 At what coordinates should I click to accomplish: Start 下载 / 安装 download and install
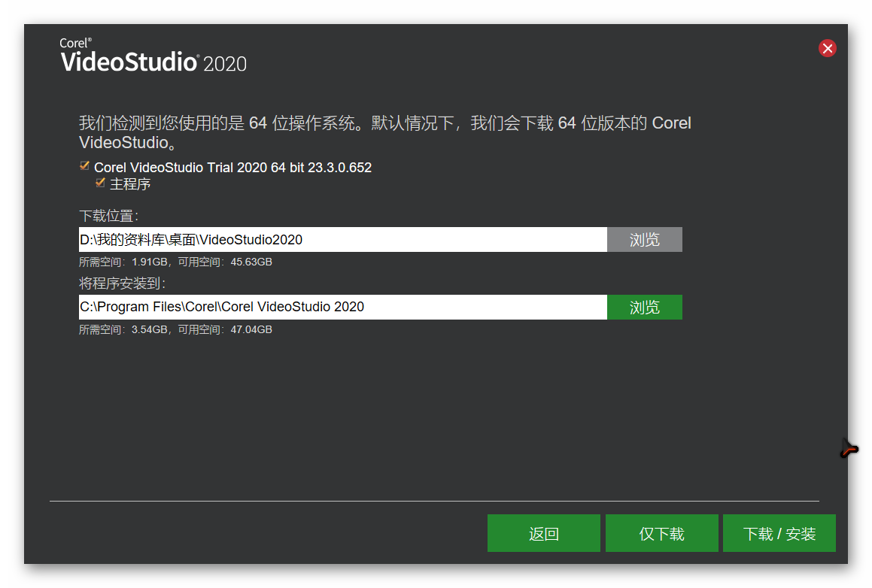[x=779, y=533]
